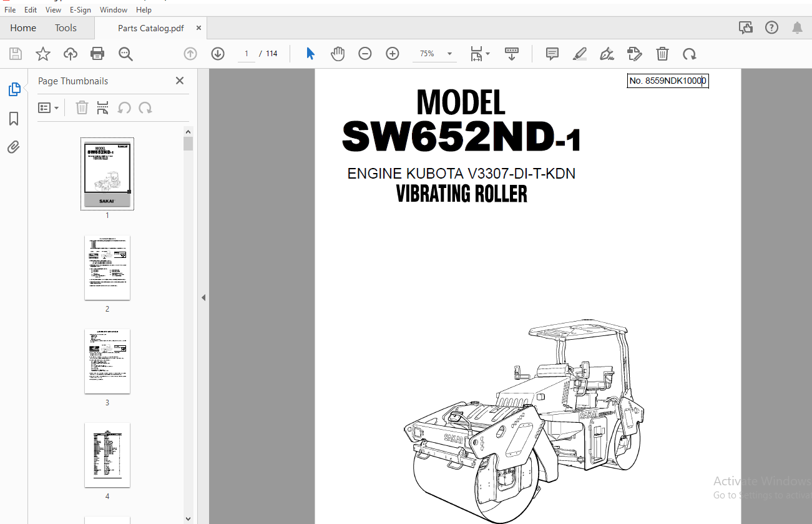The height and width of the screenshot is (524, 812).
Task: Select page 2 thumbnail
Action: tap(107, 268)
